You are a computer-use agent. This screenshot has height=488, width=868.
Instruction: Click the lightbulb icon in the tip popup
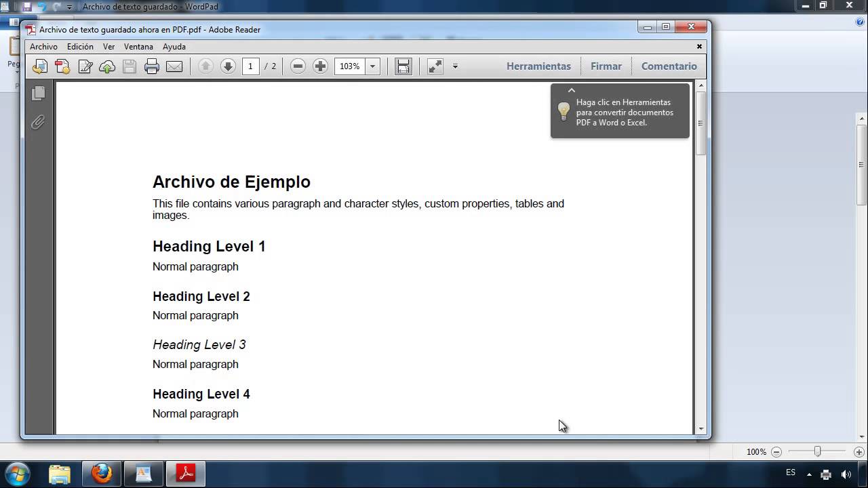(564, 112)
